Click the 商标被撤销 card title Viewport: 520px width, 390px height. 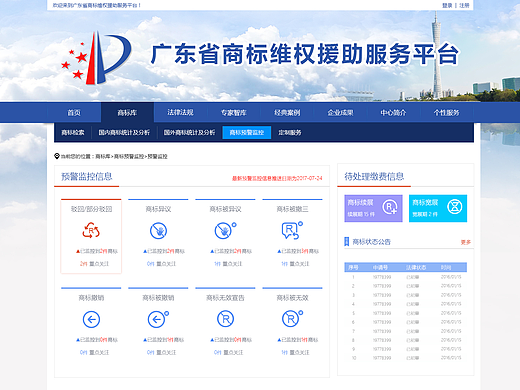click(x=158, y=298)
